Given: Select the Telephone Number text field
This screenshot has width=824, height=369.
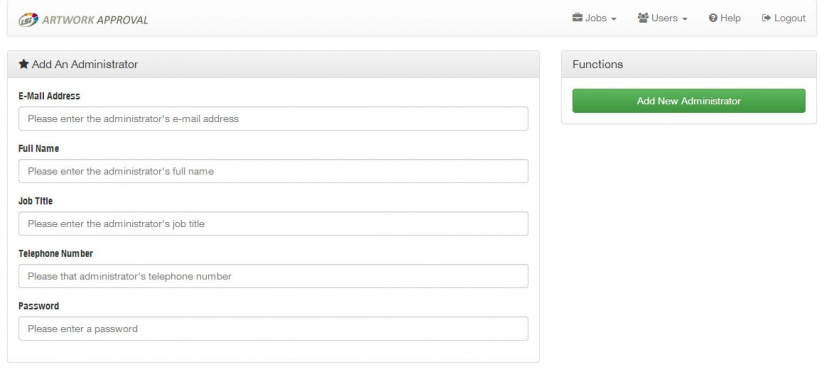Looking at the screenshot, I should coord(273,276).
